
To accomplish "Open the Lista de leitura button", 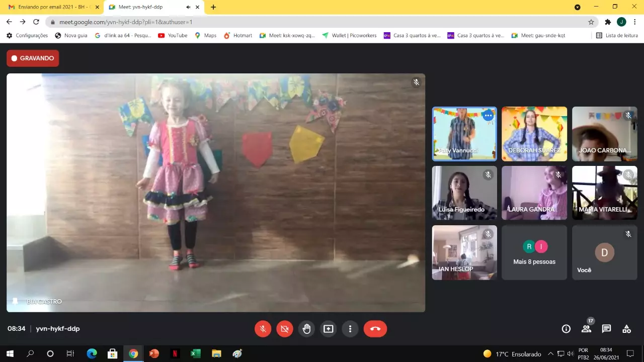I will (617, 36).
